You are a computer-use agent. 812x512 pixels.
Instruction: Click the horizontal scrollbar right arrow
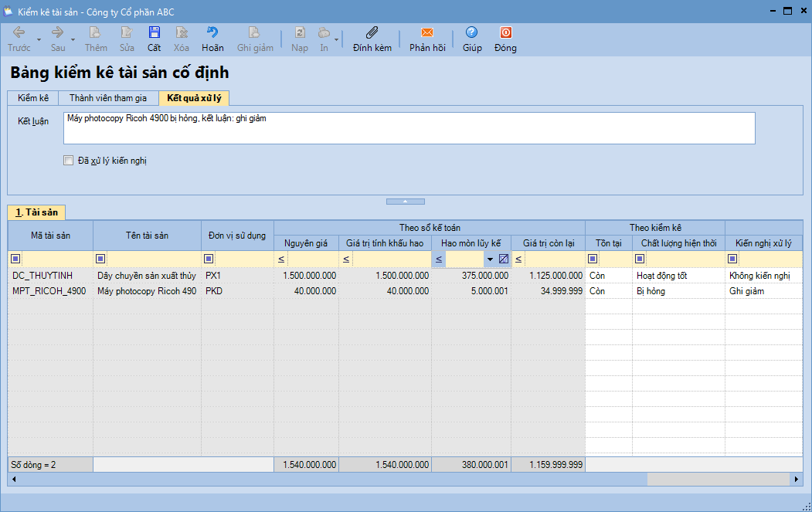click(797, 480)
